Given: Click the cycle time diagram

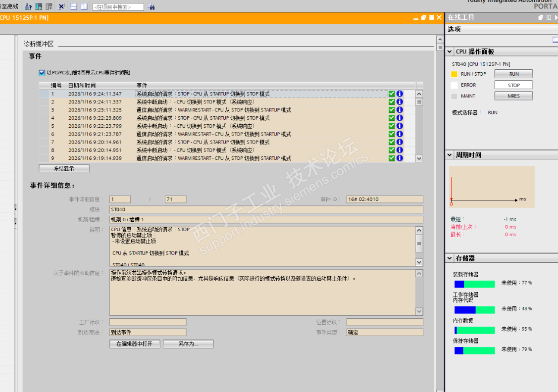Looking at the screenshot, I should (x=492, y=187).
